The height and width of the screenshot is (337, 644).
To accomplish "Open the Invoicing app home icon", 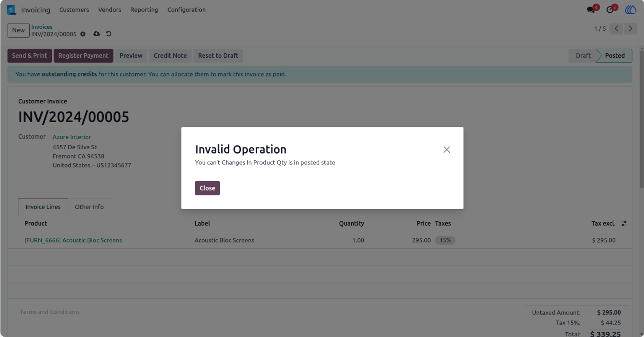I will (x=11, y=10).
